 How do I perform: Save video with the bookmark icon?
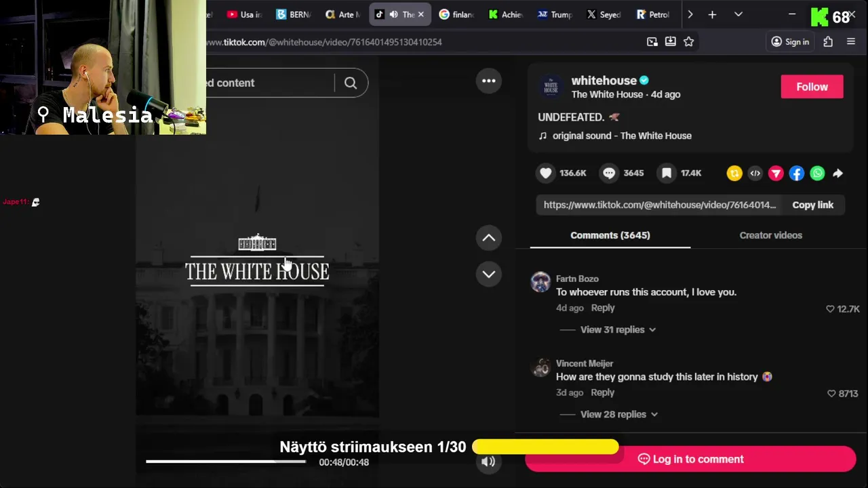click(x=667, y=174)
